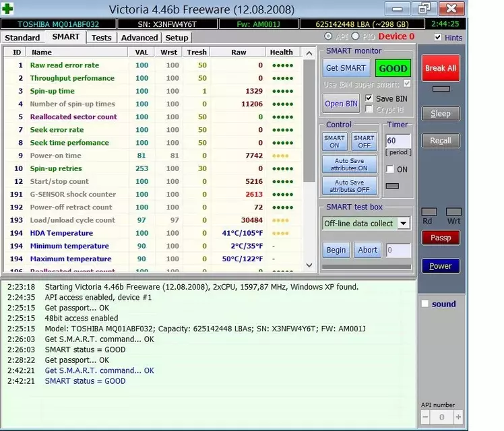Click the API number value field

[441, 417]
